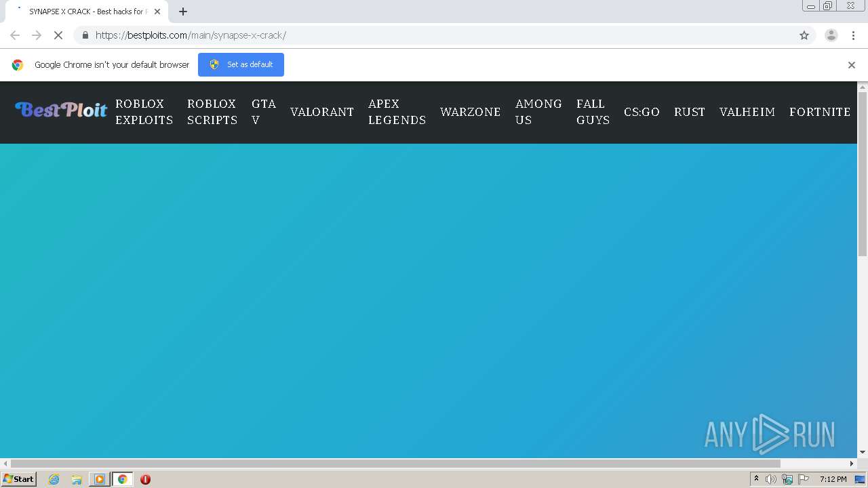This screenshot has height=488, width=868.
Task: Click the horizontal scrollbar thumb
Action: [395, 464]
